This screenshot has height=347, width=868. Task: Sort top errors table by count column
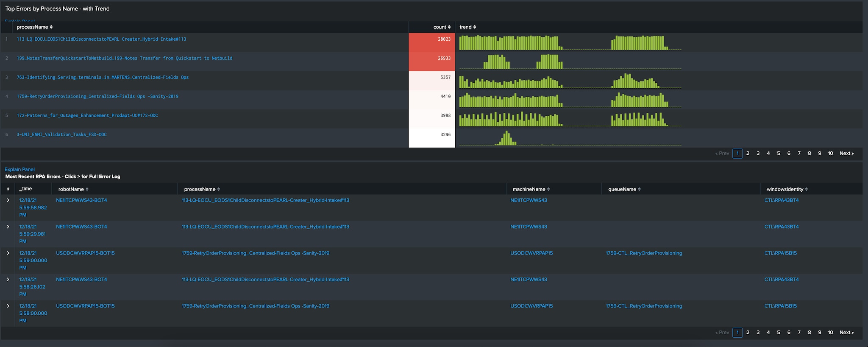(x=442, y=27)
